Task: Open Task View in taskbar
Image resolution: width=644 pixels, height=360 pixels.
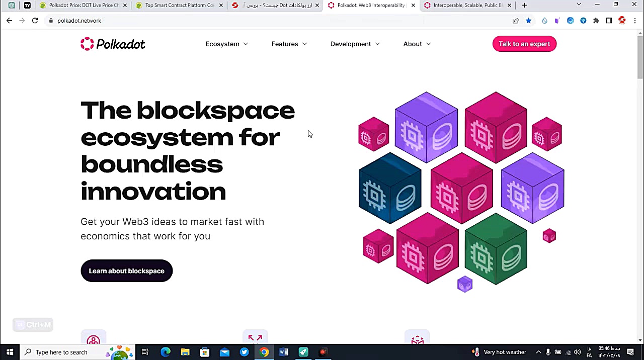Action: click(145, 352)
